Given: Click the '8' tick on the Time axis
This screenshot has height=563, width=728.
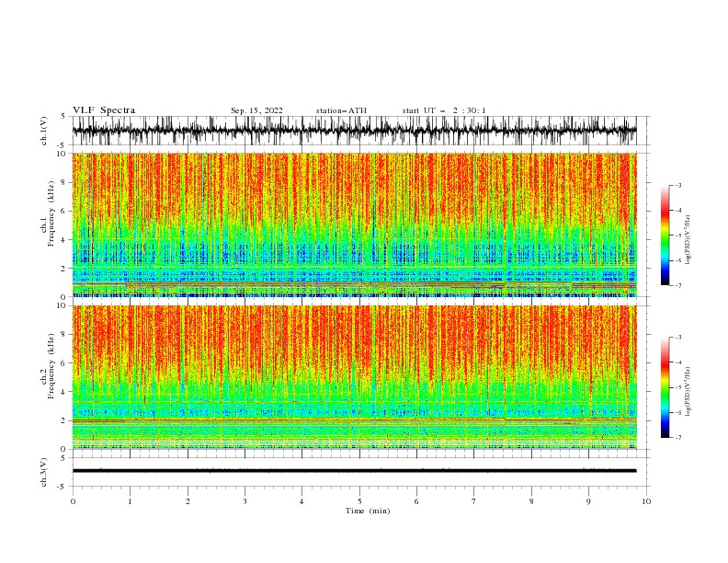Looking at the screenshot, I should point(531,501).
